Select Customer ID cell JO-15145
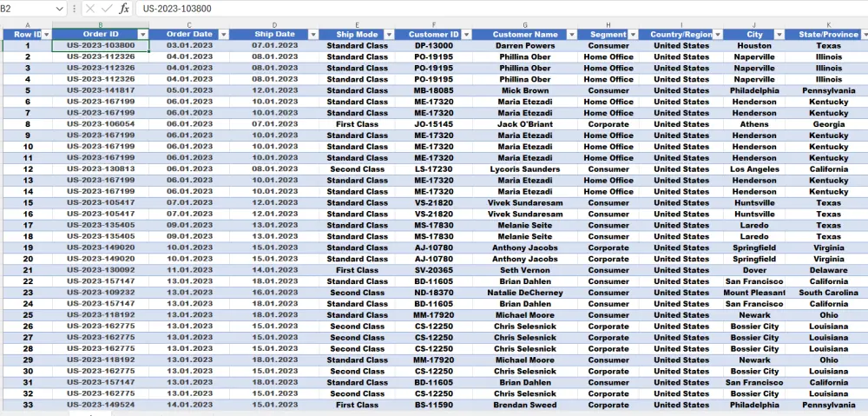Viewport: 868px width, 416px height. [433, 124]
